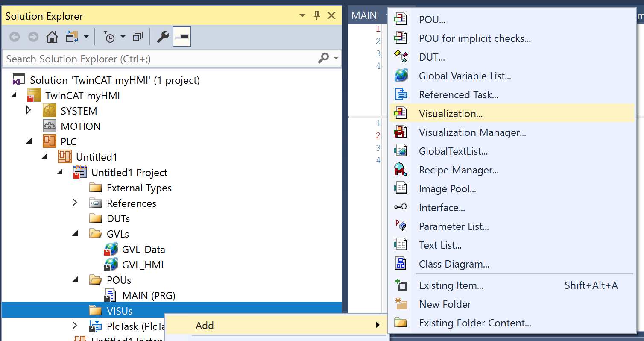Open the Switch Views dropdown arrow
The image size is (644, 341).
[x=86, y=37]
